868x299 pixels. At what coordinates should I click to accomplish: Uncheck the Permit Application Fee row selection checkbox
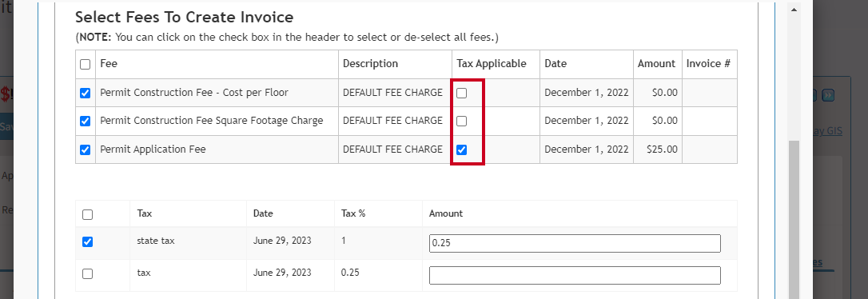tap(86, 149)
